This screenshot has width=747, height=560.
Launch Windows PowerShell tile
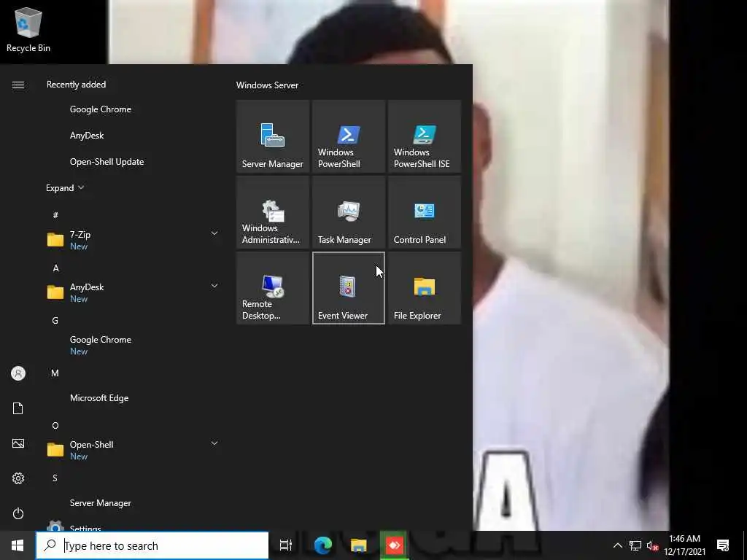tap(348, 136)
